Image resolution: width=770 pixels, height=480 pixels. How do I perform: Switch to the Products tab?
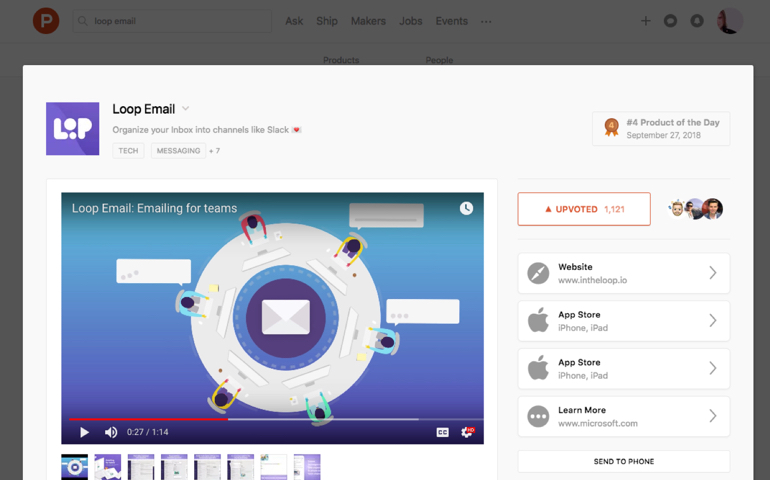[341, 60]
